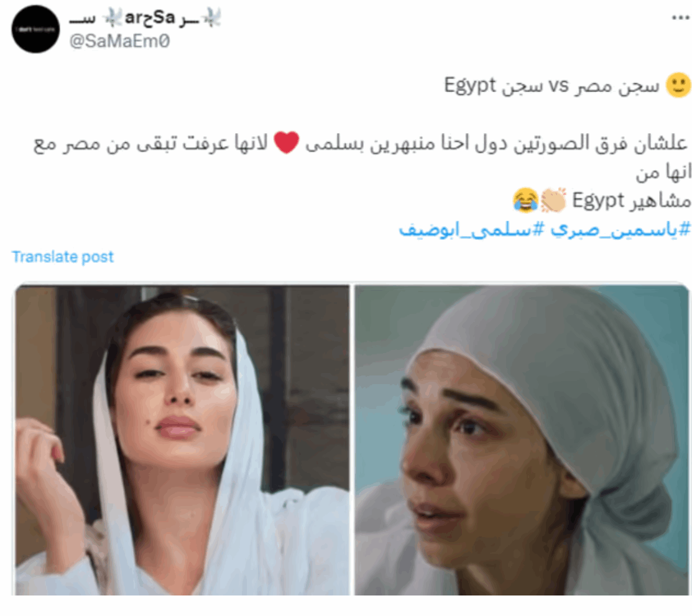Click the dove emoji left of display name
Screen dimensions: 692x616
112,18
